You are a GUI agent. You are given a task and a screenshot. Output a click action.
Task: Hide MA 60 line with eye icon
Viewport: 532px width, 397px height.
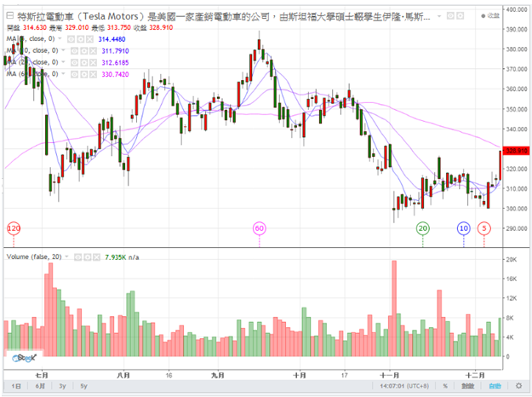[x=74, y=74]
